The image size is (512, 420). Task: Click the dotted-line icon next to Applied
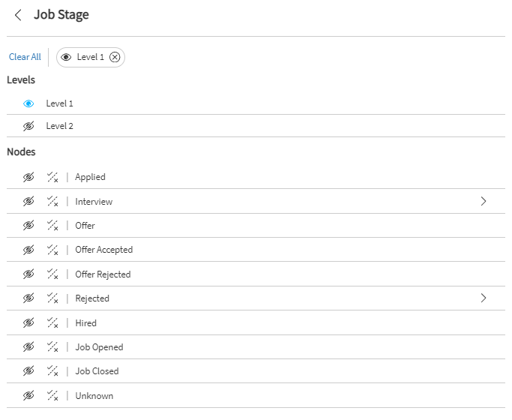pyautogui.click(x=52, y=177)
